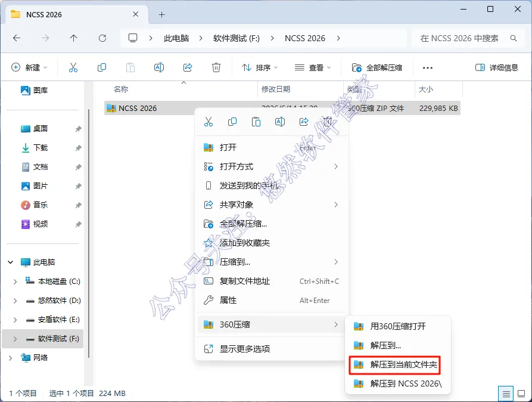Click 软件测试 (F:) in the address breadcrumb

tap(236, 38)
